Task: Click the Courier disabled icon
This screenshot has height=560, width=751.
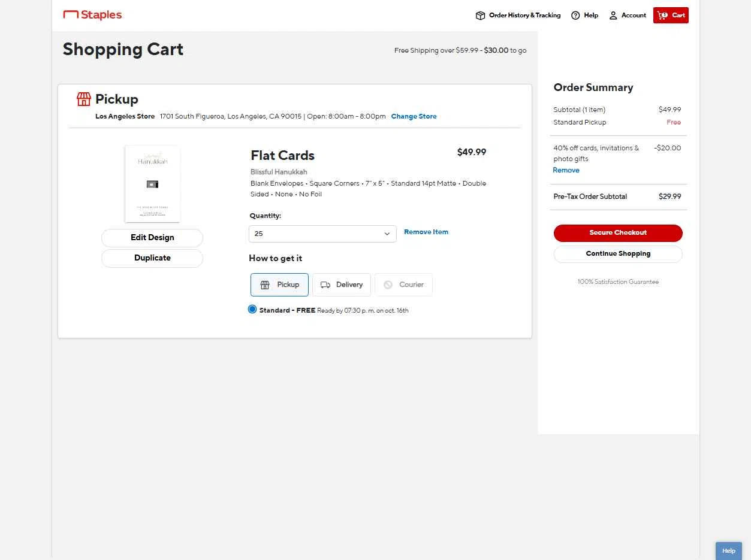Action: 388,285
